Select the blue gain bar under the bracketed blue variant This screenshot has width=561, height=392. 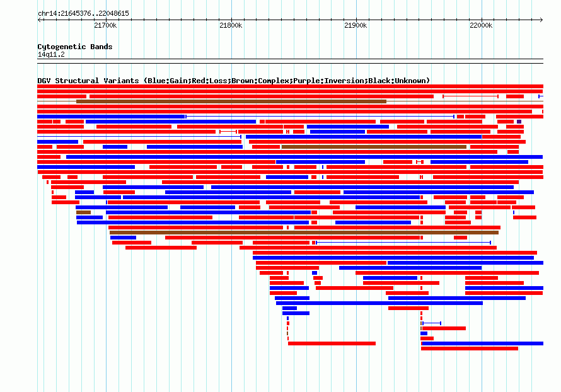point(424,333)
